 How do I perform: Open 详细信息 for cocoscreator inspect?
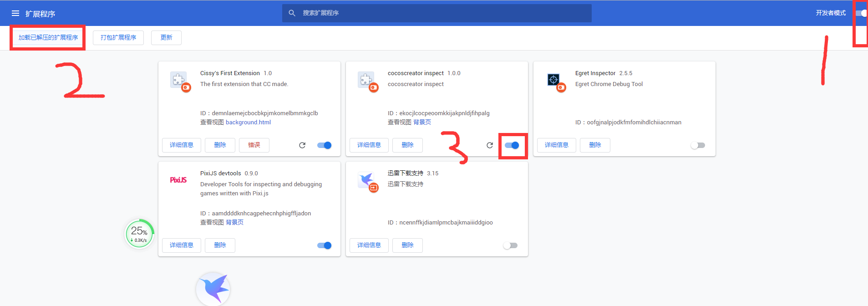pos(369,145)
